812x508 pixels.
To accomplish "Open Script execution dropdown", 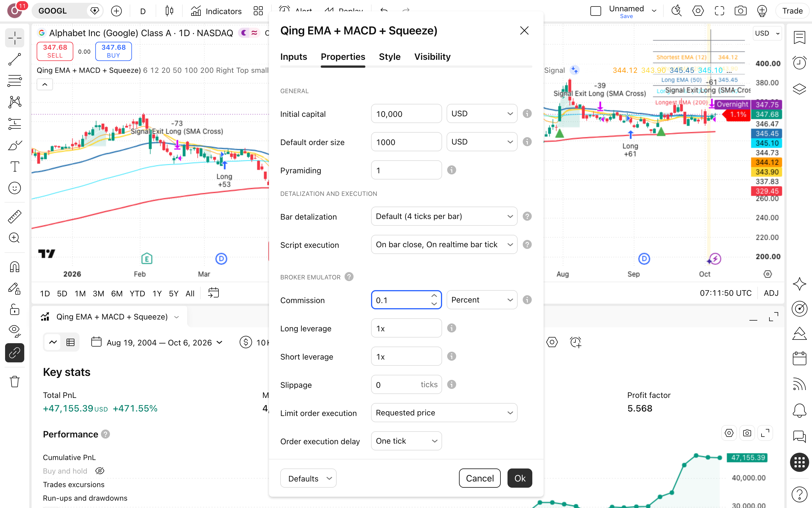I will tap(444, 245).
